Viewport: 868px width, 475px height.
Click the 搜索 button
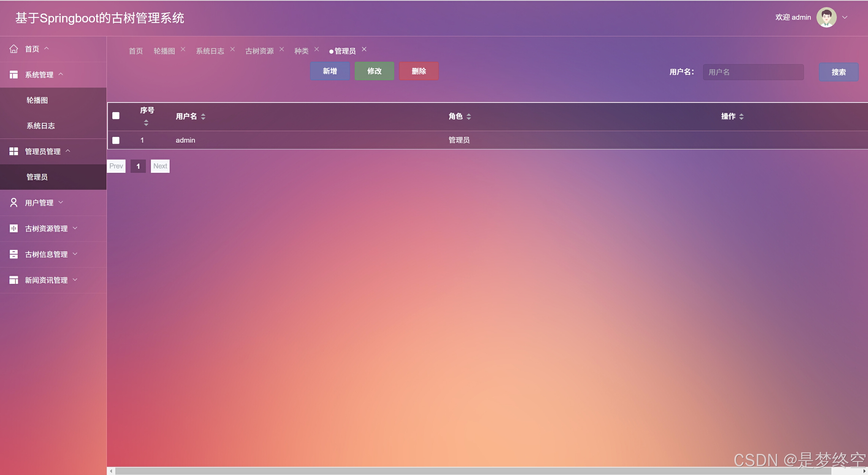point(838,72)
